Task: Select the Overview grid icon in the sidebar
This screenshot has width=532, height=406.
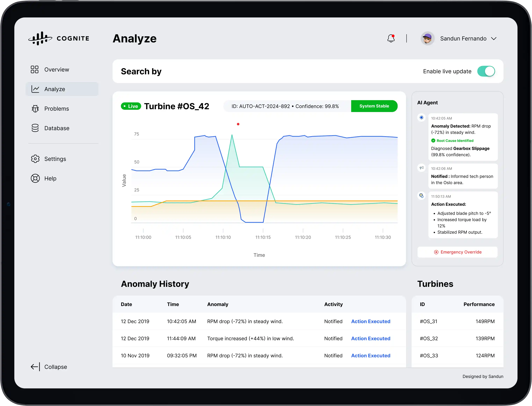Action: pos(35,69)
